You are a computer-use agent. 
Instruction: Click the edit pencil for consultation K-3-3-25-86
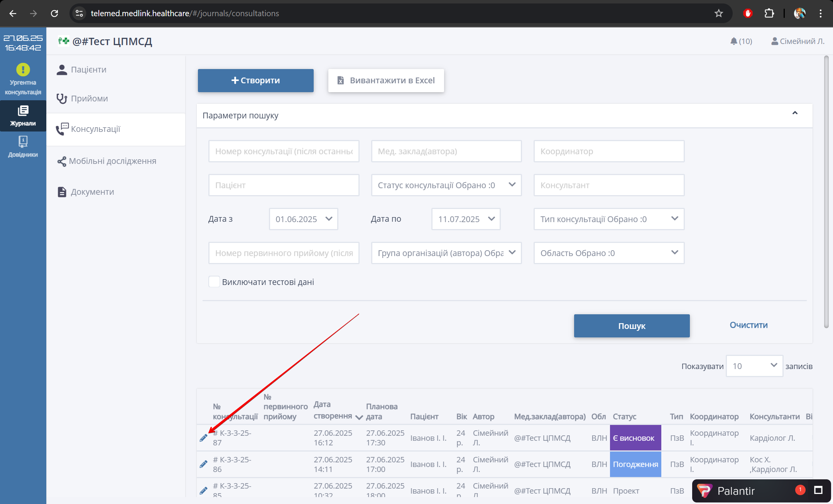(x=203, y=464)
